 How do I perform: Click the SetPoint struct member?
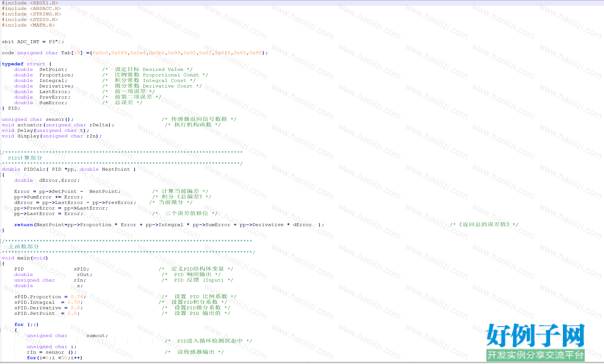(x=53, y=70)
